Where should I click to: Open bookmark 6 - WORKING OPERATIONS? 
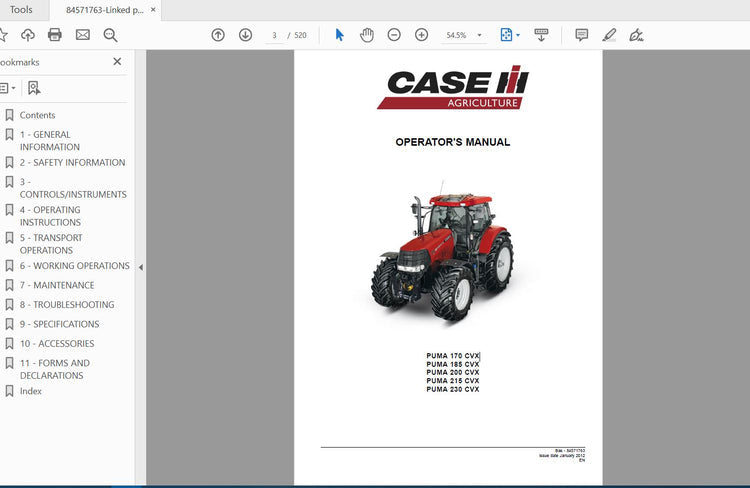point(75,266)
